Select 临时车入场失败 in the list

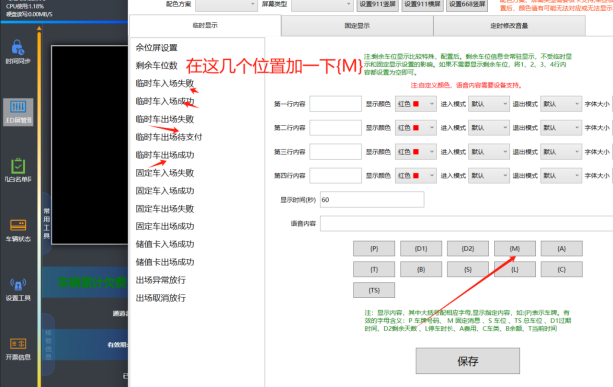(165, 83)
